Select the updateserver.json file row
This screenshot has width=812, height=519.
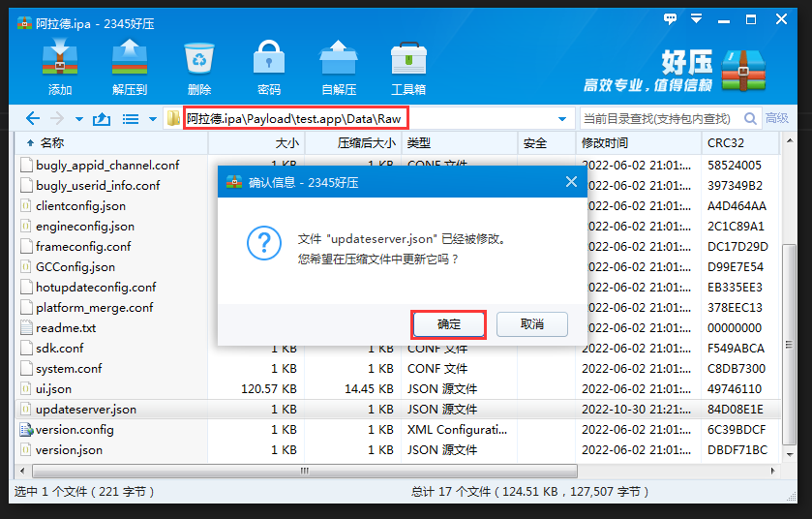tap(86, 410)
